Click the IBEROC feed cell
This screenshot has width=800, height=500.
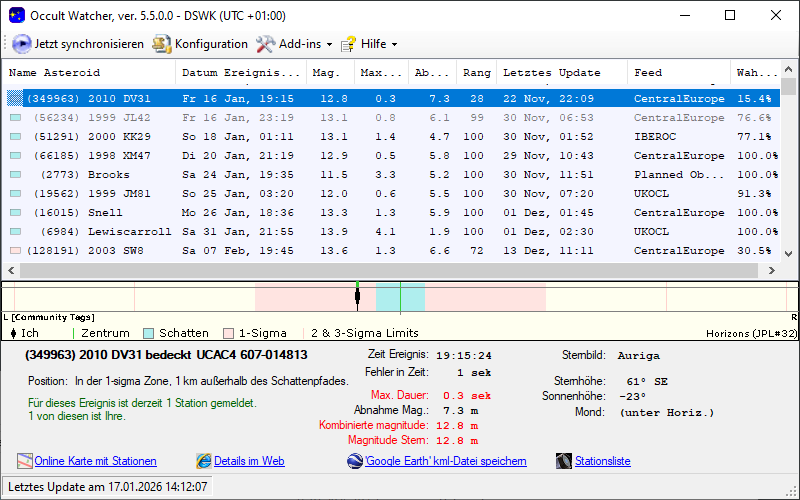click(x=655, y=137)
